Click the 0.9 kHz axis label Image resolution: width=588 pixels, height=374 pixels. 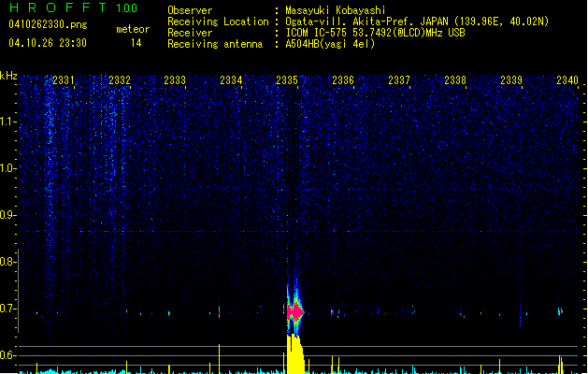[7, 215]
